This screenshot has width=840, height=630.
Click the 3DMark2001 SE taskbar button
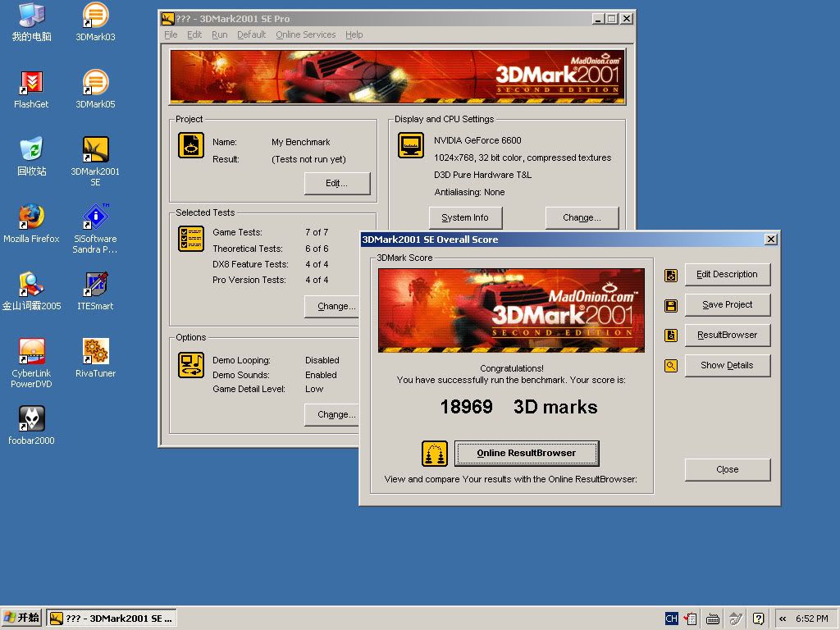[112, 619]
